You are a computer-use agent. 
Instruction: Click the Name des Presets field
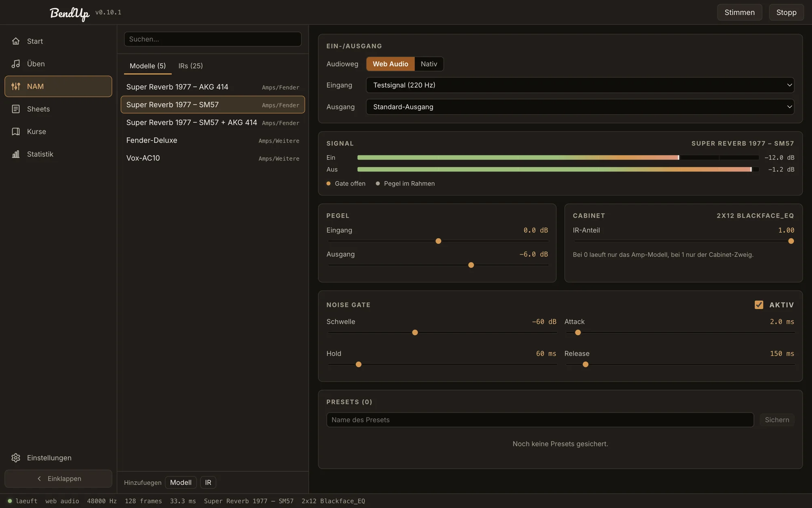tap(540, 420)
